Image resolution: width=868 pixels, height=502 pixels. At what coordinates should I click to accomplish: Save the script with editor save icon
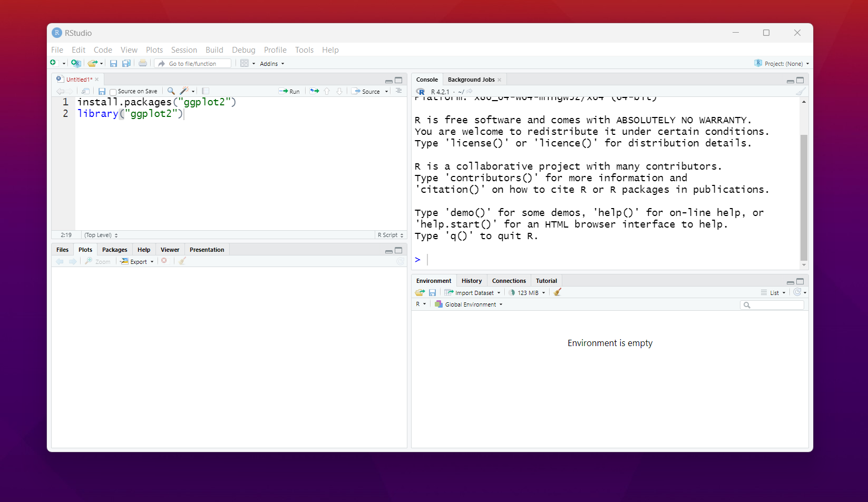[x=102, y=91]
